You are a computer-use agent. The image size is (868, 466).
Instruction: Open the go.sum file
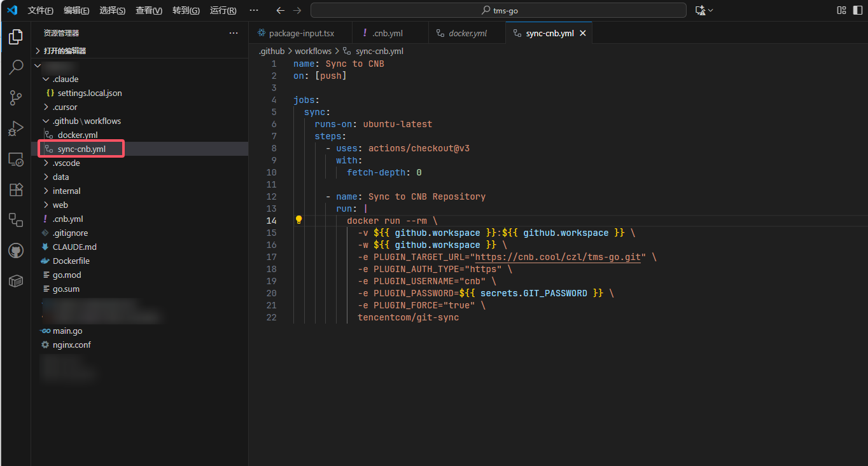click(x=139, y=289)
